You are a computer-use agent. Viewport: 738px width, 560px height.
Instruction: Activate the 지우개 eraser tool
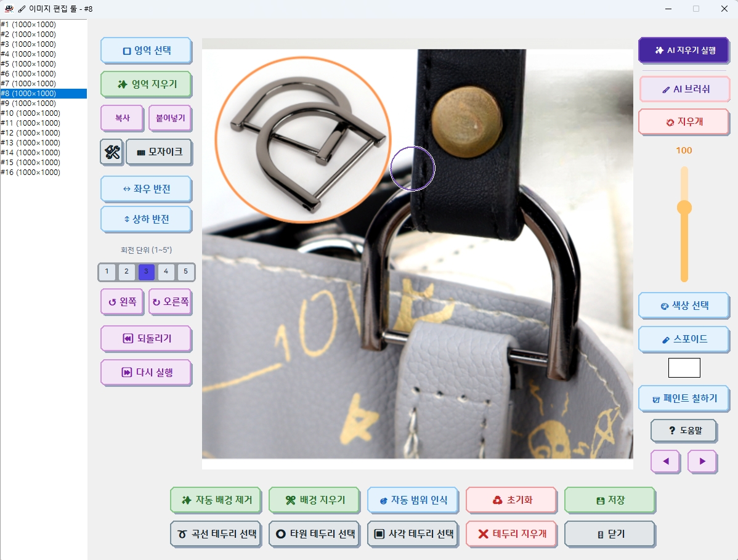coord(684,122)
